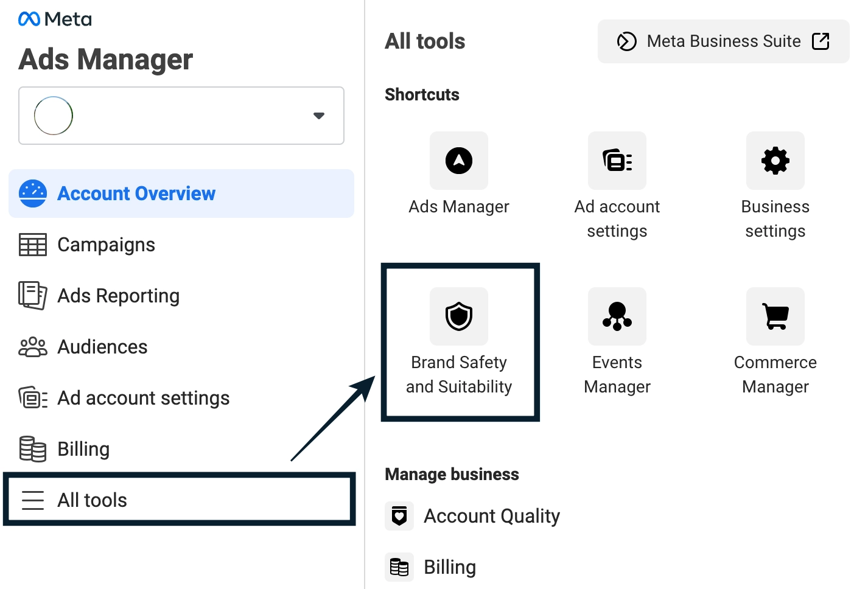The width and height of the screenshot is (868, 589).
Task: Open the Ads Manager shortcut icon
Action: (458, 161)
